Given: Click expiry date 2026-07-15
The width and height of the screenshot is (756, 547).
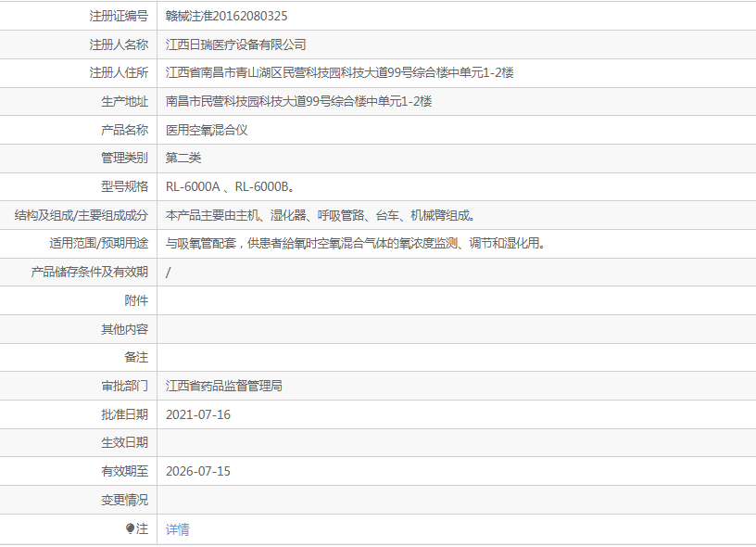Looking at the screenshot, I should [197, 471].
